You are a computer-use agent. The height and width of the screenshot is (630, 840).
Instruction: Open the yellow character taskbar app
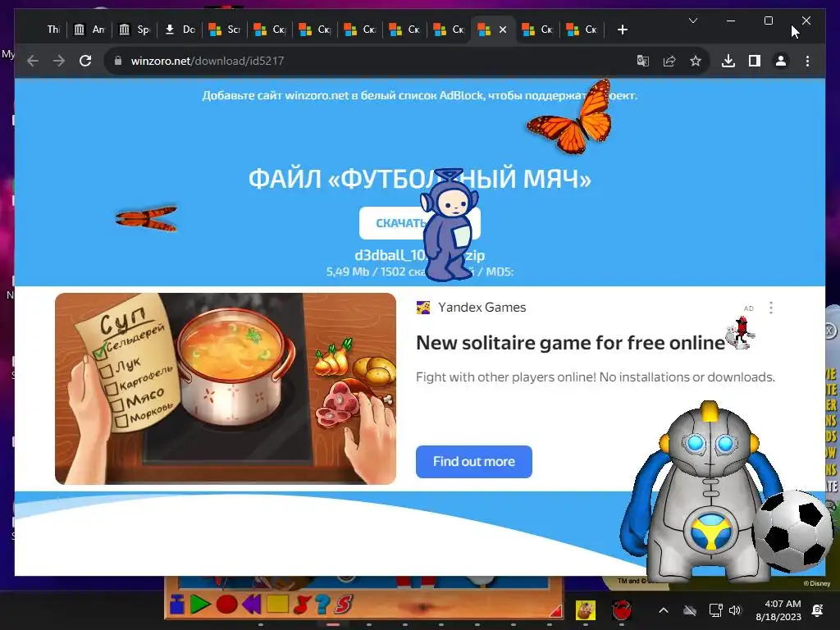tap(586, 609)
